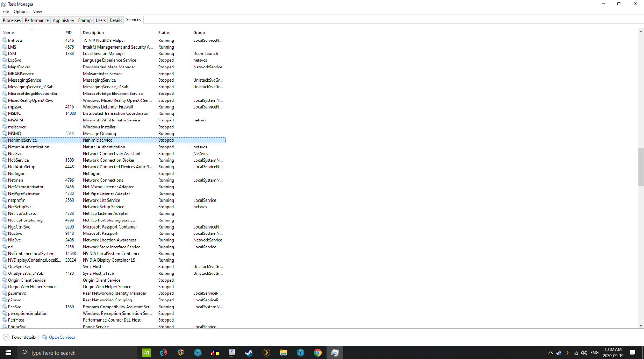Click the gear icon of lmhosts service
The height and width of the screenshot is (359, 644).
5,40
